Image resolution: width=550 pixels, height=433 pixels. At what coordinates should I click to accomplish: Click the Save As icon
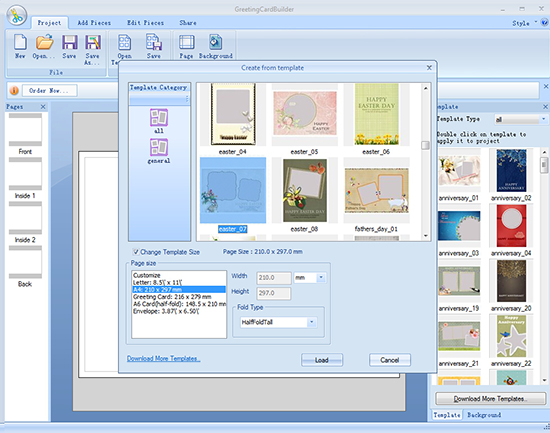[x=93, y=42]
